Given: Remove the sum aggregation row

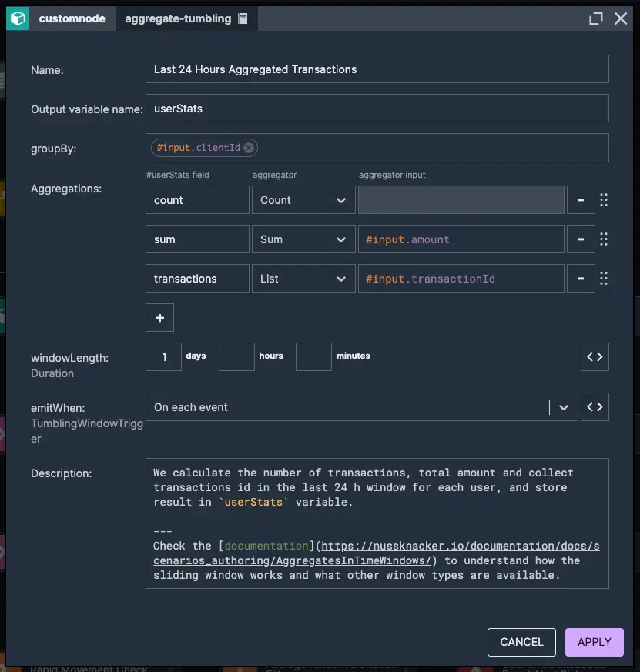Looking at the screenshot, I should pos(581,239).
